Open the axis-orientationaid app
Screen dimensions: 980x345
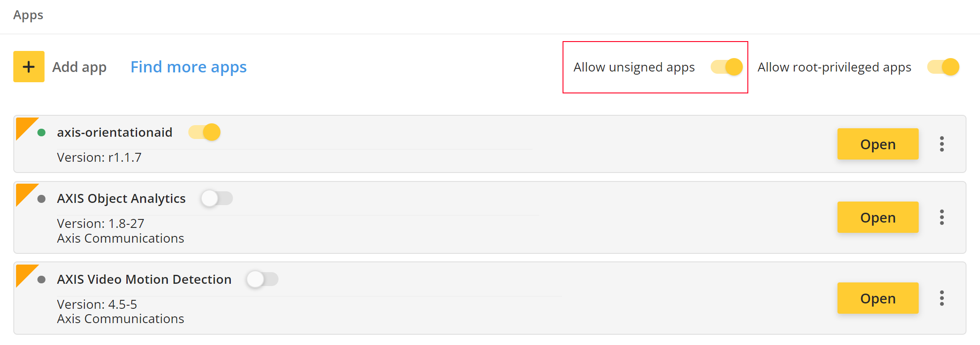[x=878, y=144]
